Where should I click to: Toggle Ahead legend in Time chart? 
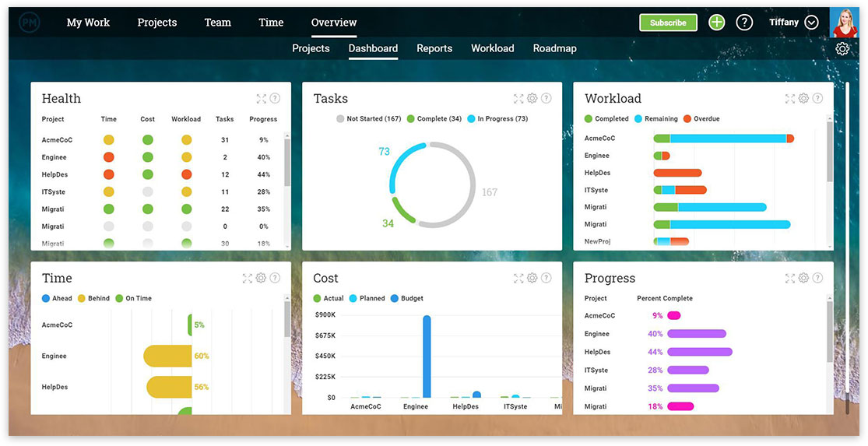point(57,298)
